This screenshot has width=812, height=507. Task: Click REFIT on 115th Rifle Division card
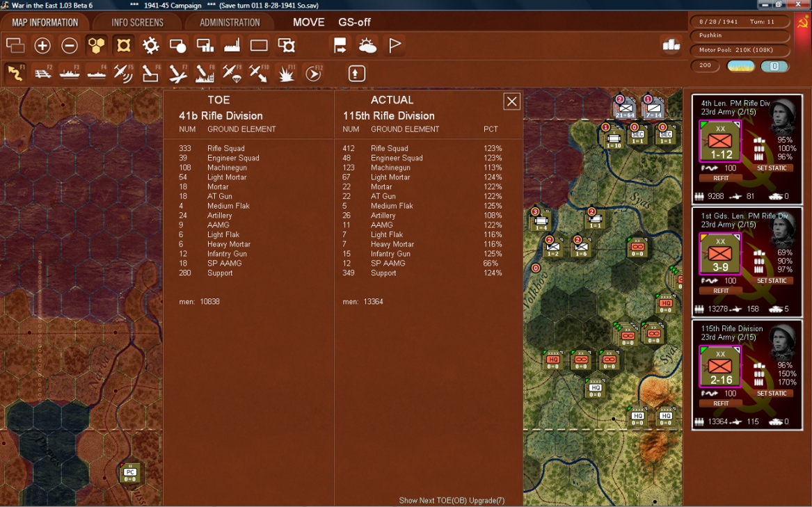click(721, 403)
